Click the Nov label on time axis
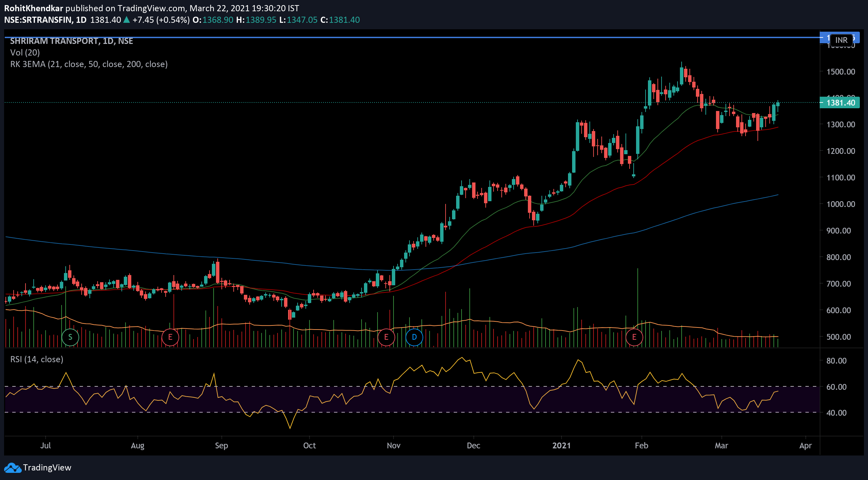 (394, 445)
